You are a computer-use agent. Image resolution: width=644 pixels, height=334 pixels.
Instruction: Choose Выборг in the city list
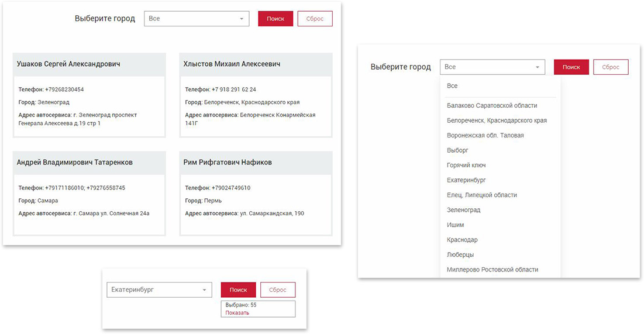457,150
